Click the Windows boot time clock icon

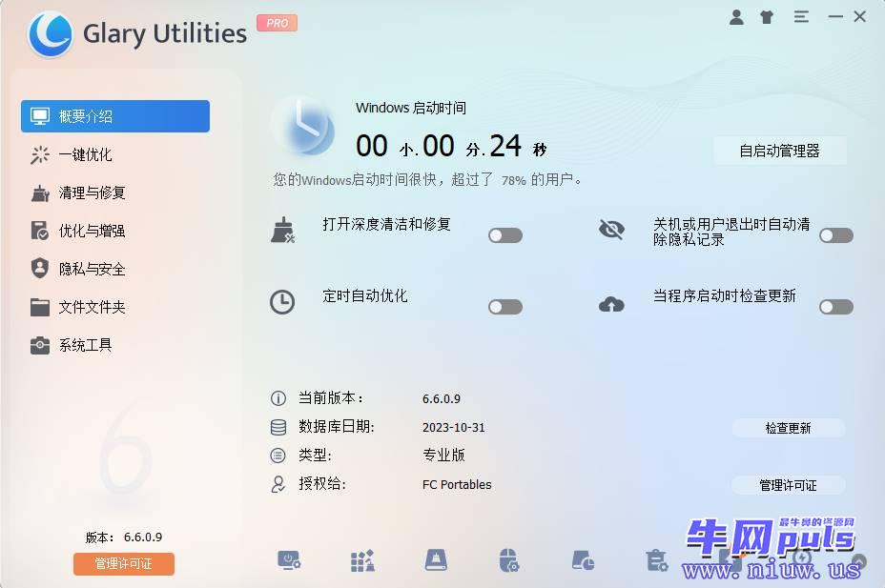pos(303,128)
